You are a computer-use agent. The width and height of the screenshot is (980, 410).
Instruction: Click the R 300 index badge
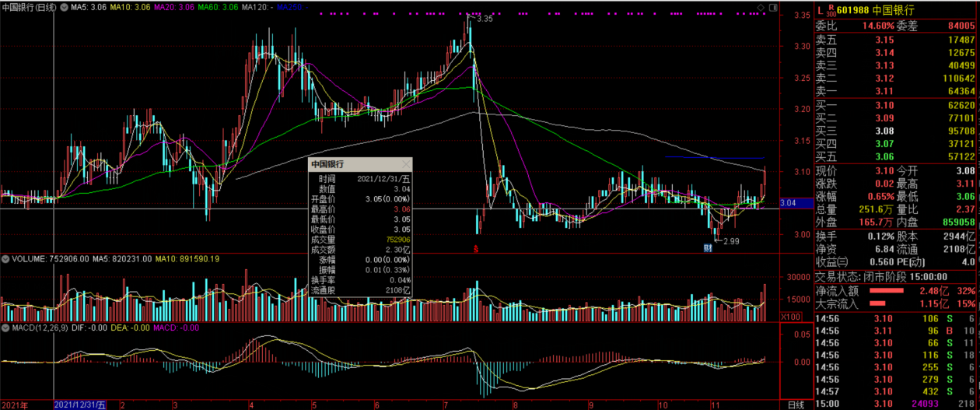[829, 10]
